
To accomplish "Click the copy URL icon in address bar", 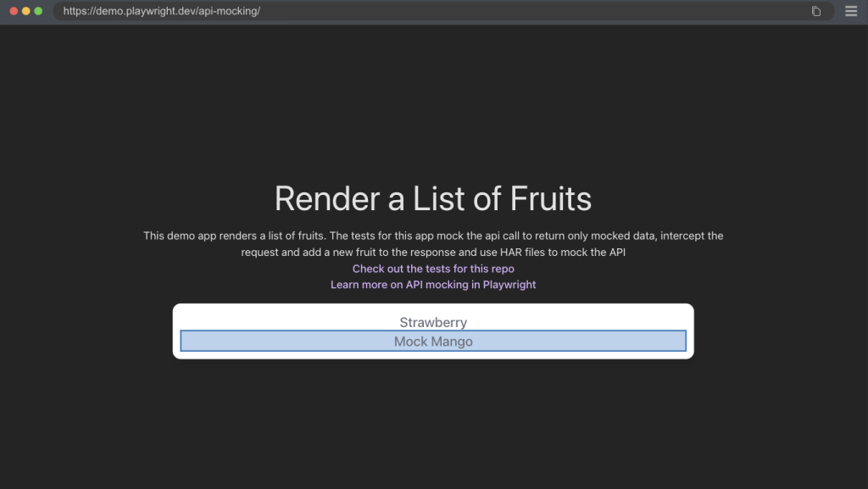I will click(x=816, y=11).
